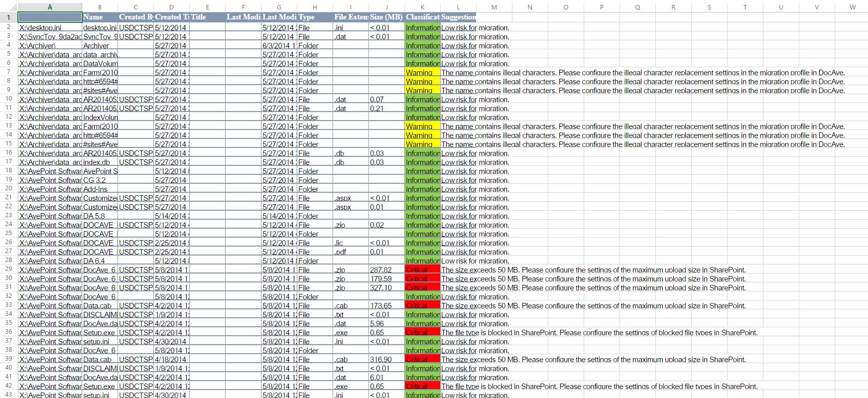This screenshot has height=398, width=868.
Task: Select the "IndexVolum" name cell
Action: pos(100,117)
